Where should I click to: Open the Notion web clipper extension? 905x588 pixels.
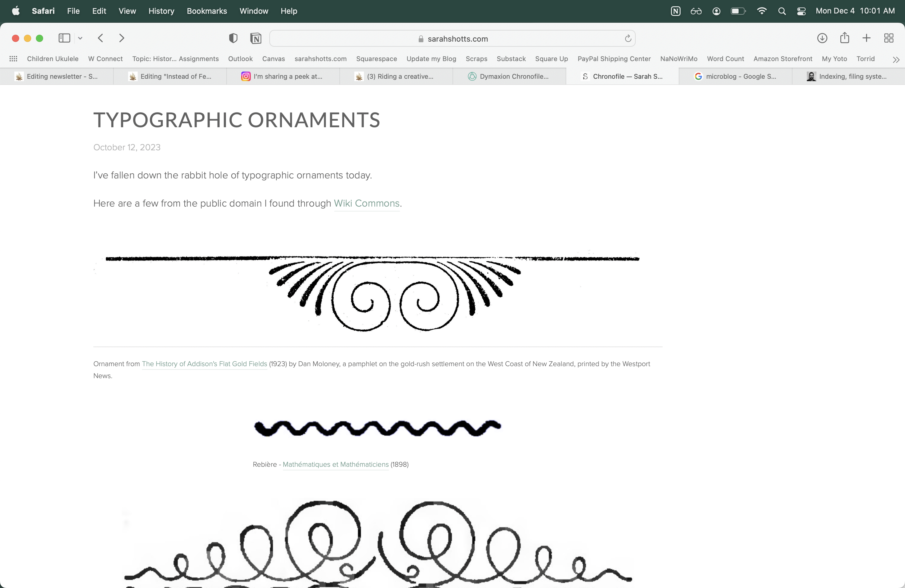pyautogui.click(x=256, y=38)
